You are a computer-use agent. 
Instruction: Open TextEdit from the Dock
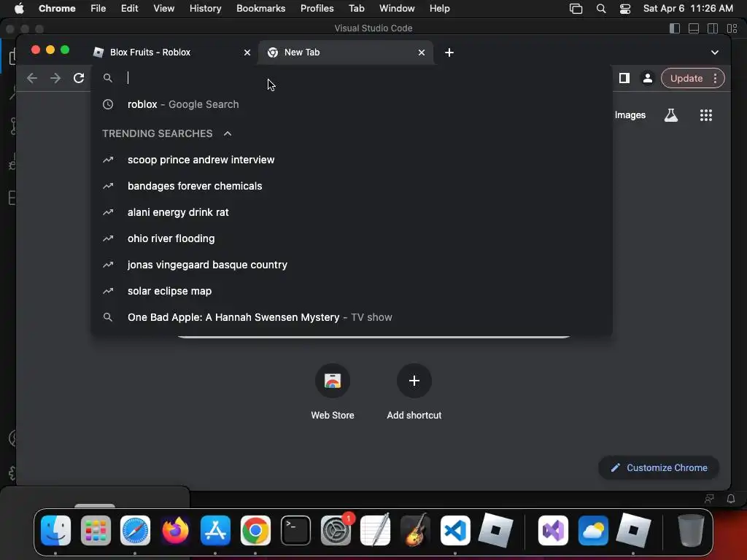click(x=376, y=530)
